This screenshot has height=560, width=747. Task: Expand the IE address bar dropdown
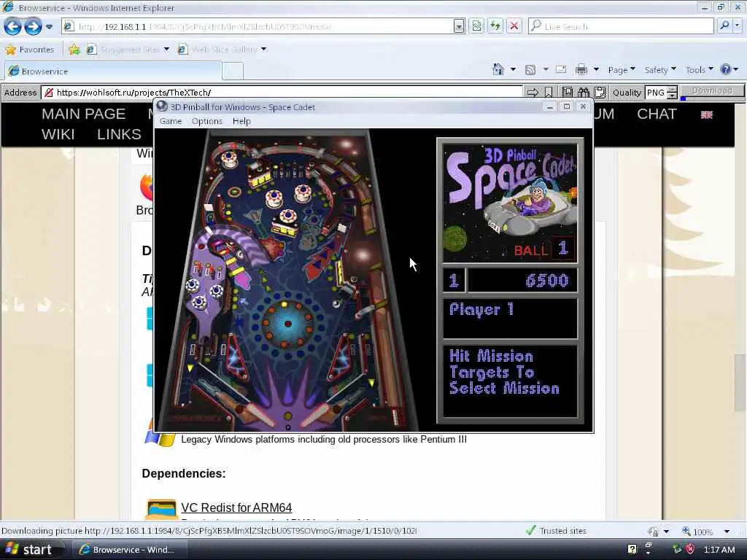point(459,26)
